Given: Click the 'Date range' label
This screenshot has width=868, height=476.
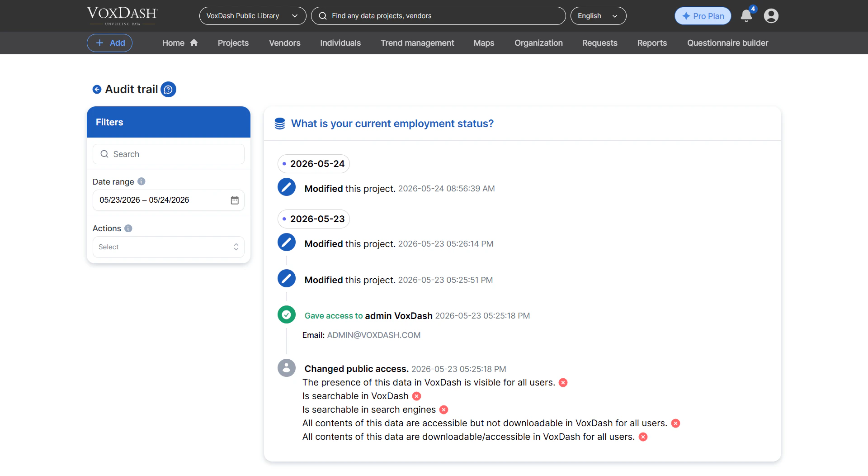Looking at the screenshot, I should click(113, 182).
